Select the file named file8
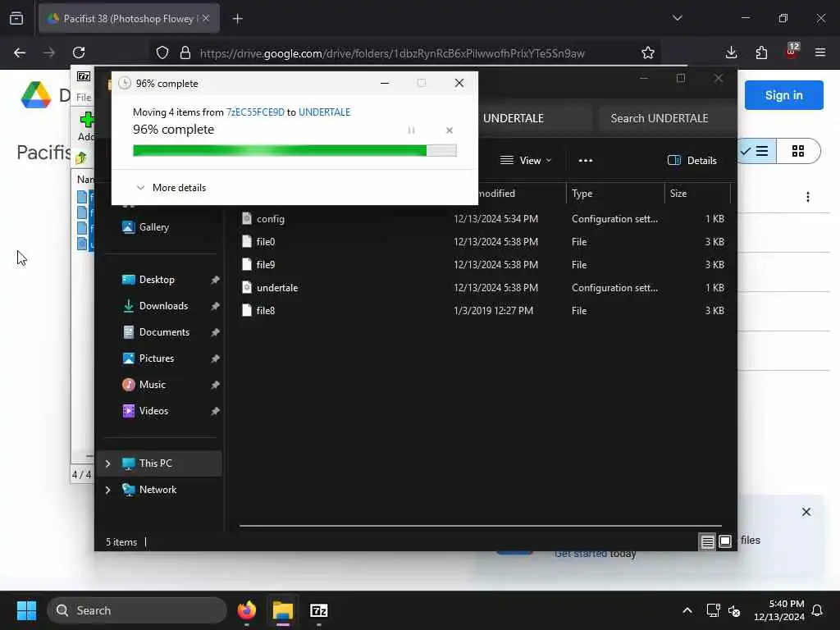This screenshot has width=840, height=630. (x=266, y=311)
